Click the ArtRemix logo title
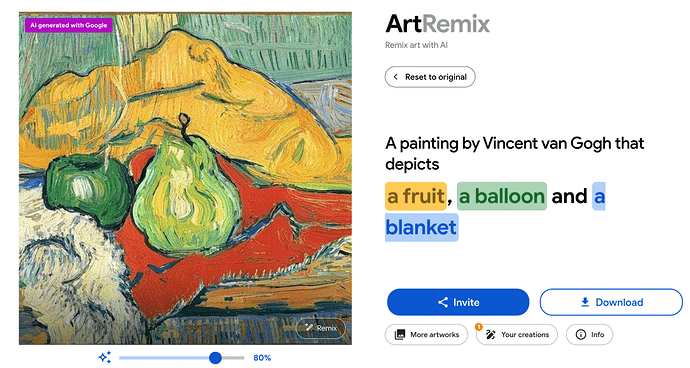The image size is (690, 368). pos(437,24)
